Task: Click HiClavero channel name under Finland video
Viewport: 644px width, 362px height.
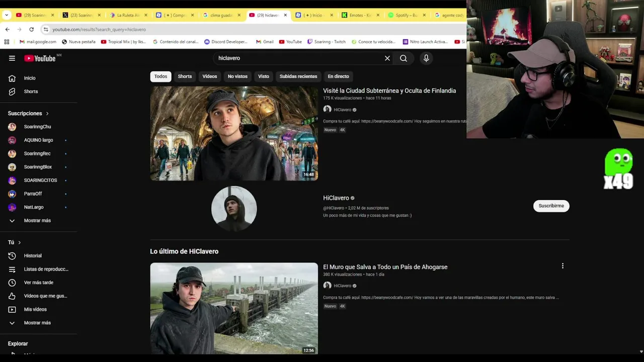Action: 343,110
